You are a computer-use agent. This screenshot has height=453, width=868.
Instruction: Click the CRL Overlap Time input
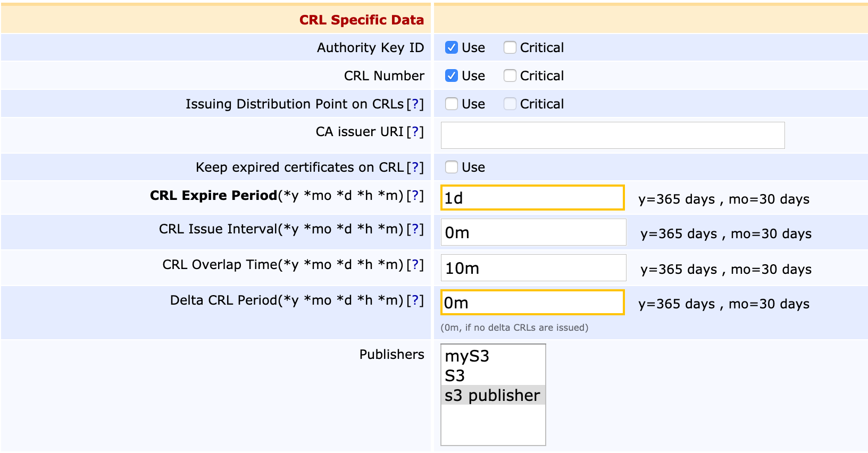533,268
